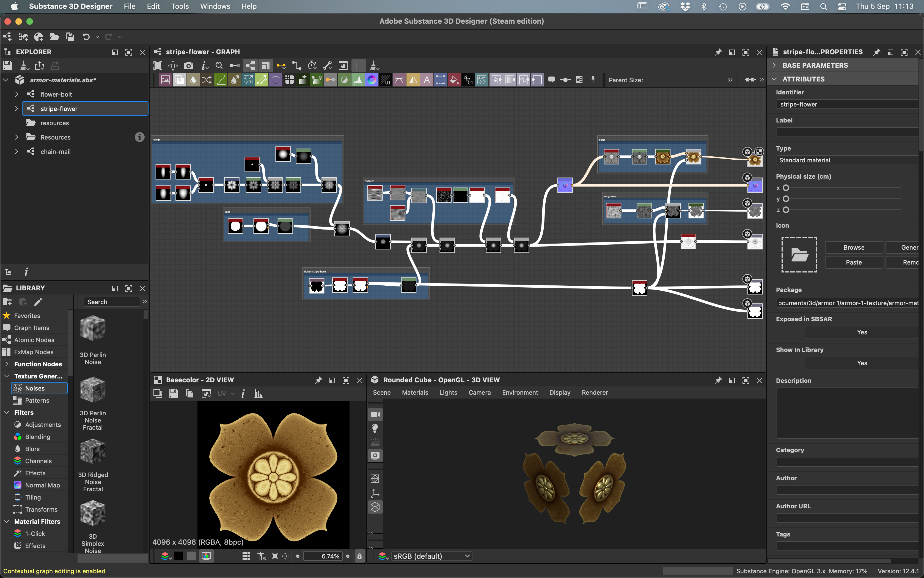The image size is (924, 578).
Task: Click the black background color swatch in 2D view
Action: click(x=179, y=556)
